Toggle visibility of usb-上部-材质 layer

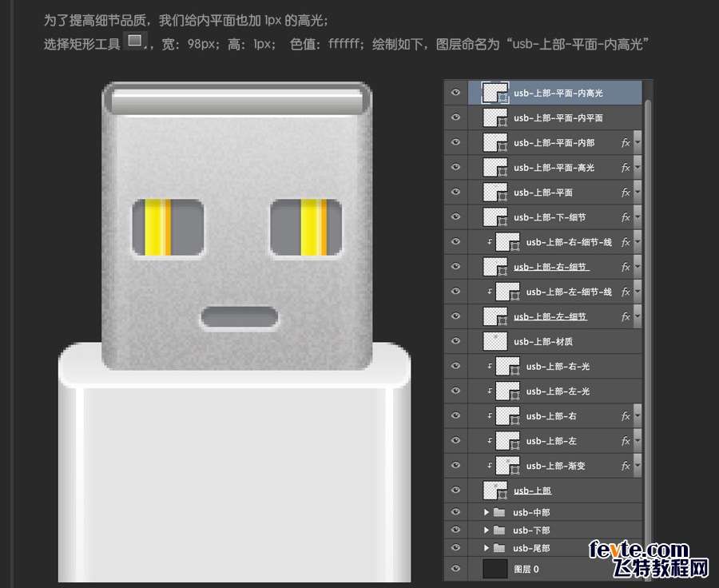tap(455, 341)
